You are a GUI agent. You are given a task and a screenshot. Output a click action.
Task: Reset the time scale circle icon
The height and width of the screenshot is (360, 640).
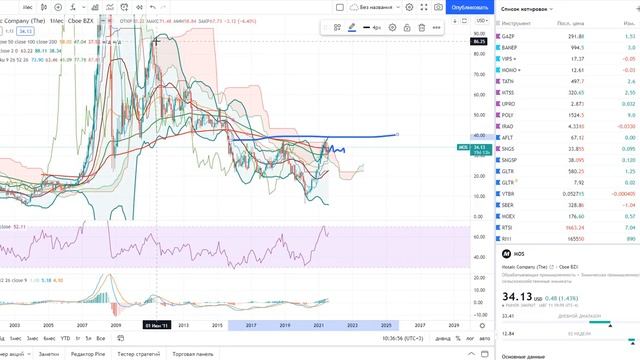(482, 325)
